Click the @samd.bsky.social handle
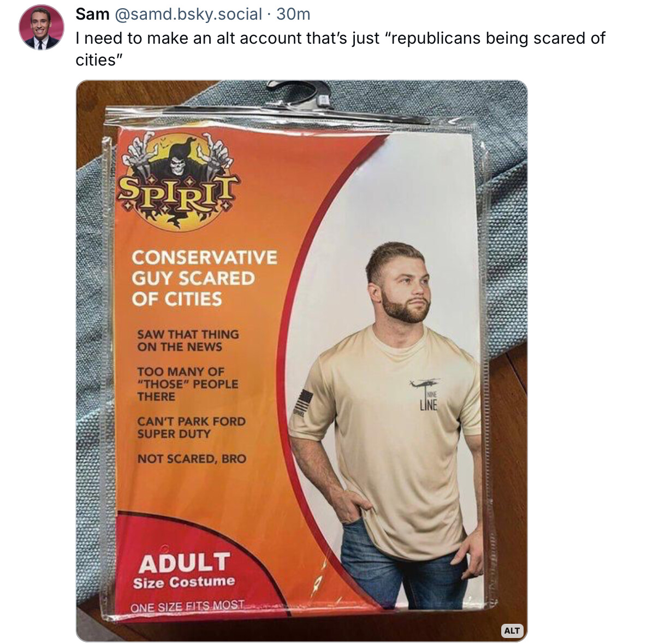The image size is (653, 644). [x=188, y=14]
